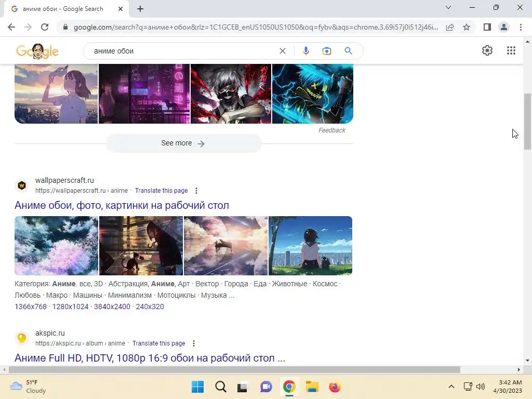Open the piano on water thumbnail
Viewport: 532px width, 399px height.
click(x=225, y=246)
